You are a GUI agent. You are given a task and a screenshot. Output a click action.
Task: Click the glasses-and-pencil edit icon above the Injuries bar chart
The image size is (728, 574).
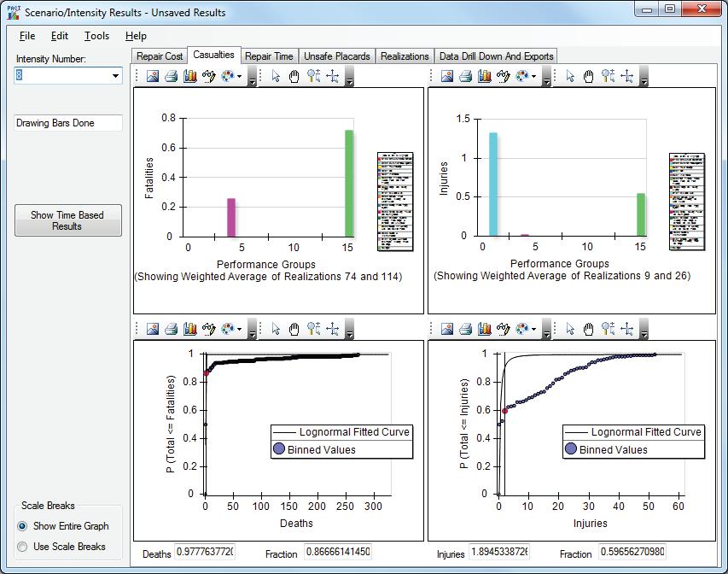point(504,76)
